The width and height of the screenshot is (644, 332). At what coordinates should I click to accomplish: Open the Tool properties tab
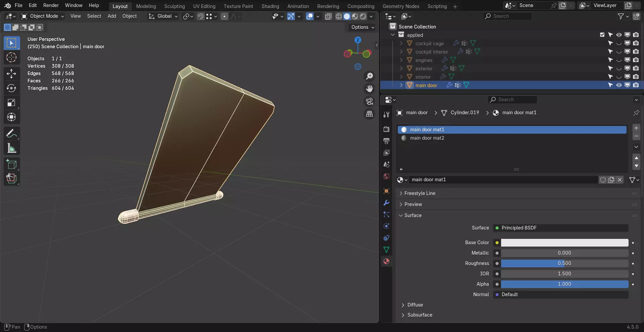386,115
